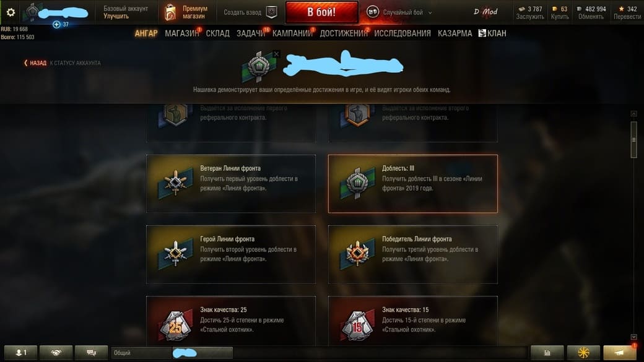The height and width of the screenshot is (362, 644).
Task: Select the Доблесть: III badge
Action: (413, 184)
